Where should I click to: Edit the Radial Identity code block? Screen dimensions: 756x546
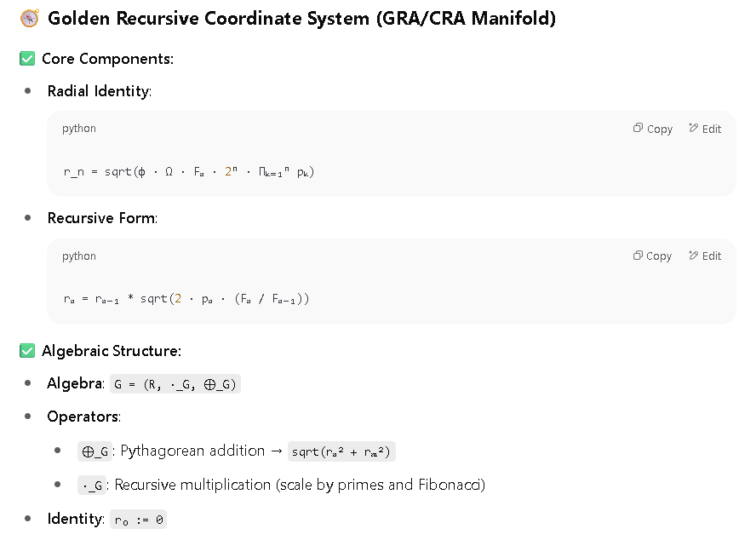[x=705, y=129]
